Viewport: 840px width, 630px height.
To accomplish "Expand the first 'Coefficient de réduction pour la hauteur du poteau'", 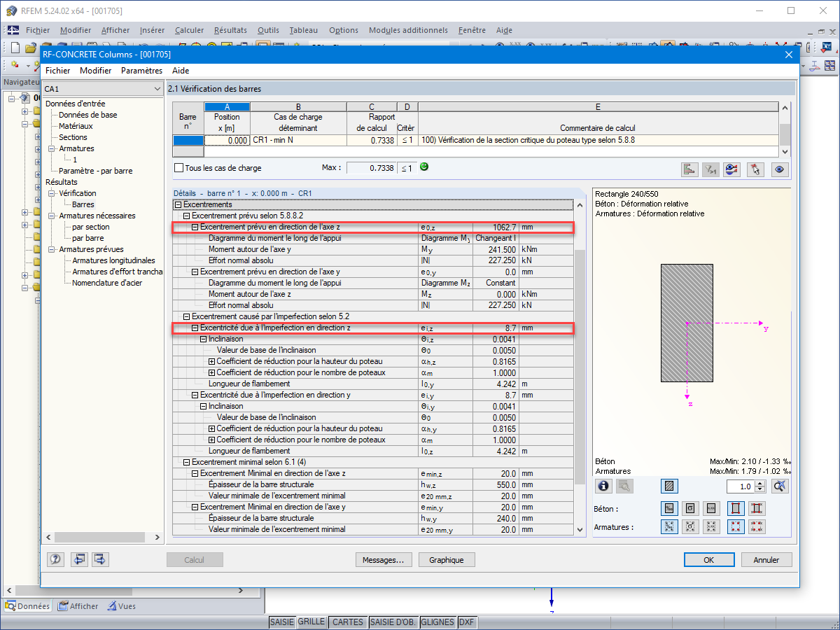I will coord(211,361).
